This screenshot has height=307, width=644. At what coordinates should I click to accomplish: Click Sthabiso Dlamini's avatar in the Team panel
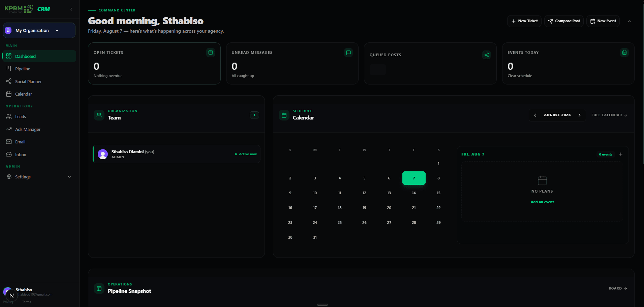click(103, 154)
